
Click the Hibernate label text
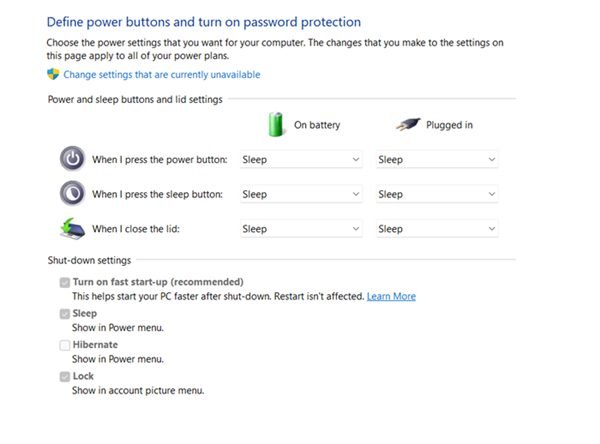pyautogui.click(x=95, y=345)
